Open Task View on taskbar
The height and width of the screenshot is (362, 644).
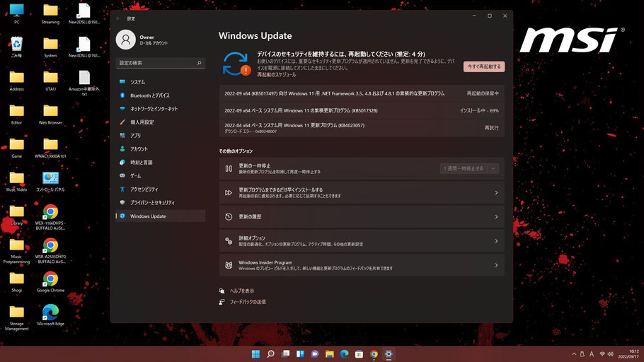pos(285,354)
